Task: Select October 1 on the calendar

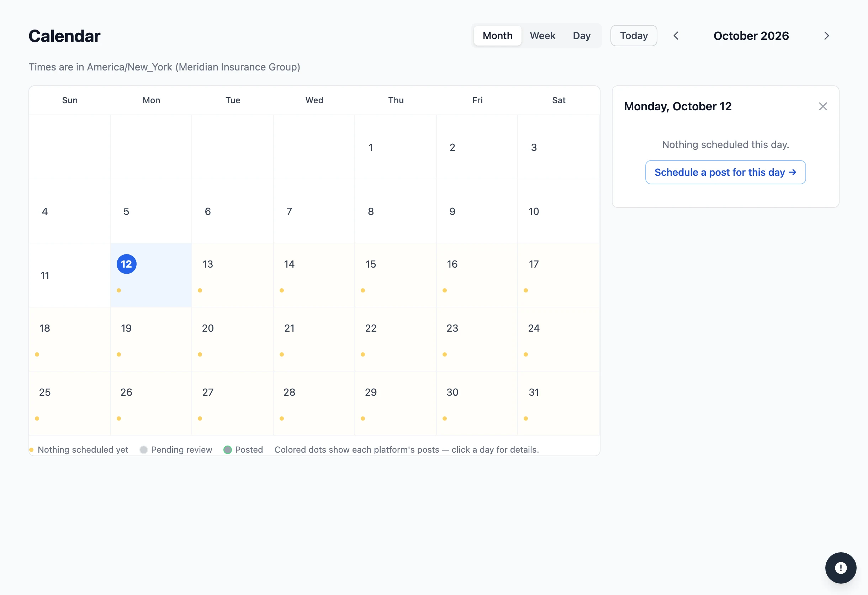Action: (396, 147)
